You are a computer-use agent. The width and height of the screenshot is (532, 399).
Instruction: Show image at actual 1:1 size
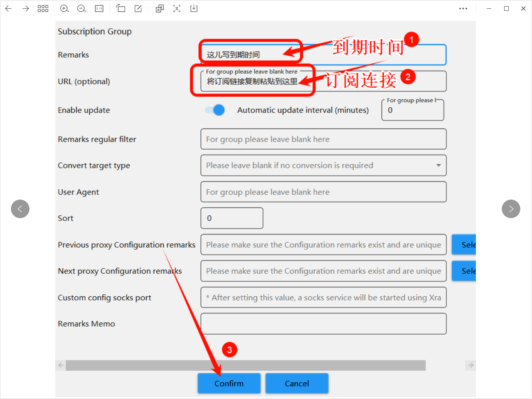point(99,8)
